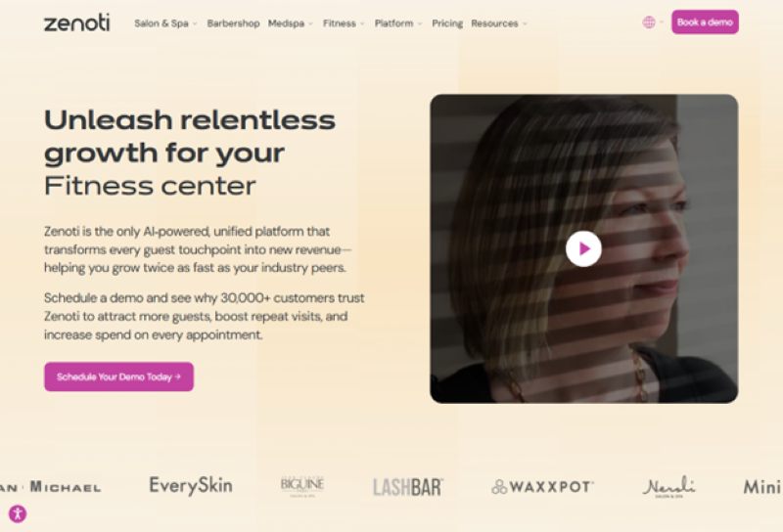The width and height of the screenshot is (783, 532).
Task: Click Schedule Your Demo Today button
Action: click(118, 377)
